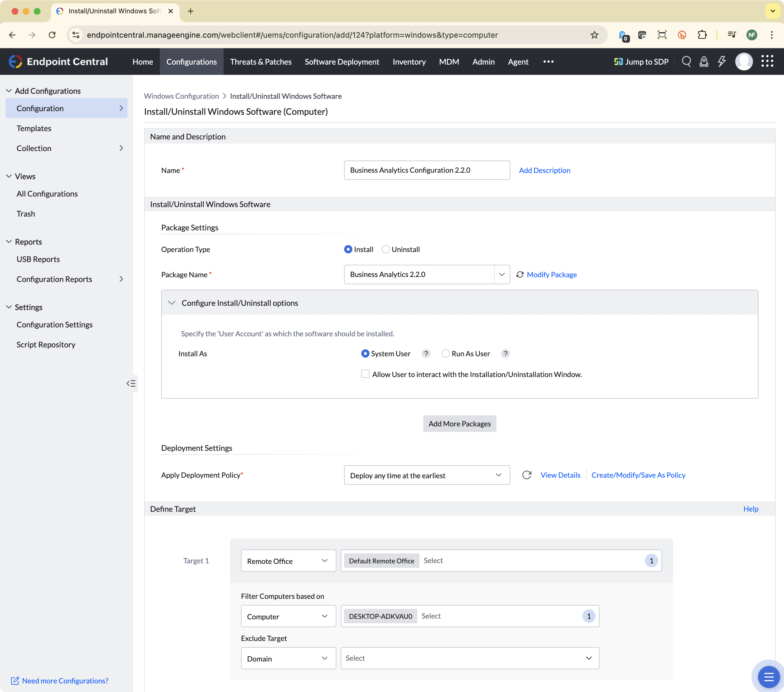Open the Apply Deployment Policy dropdown
784x692 pixels.
(427, 475)
